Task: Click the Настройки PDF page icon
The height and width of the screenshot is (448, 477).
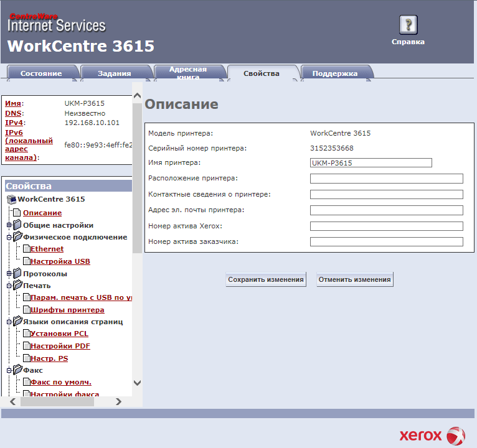Action: coord(27,346)
